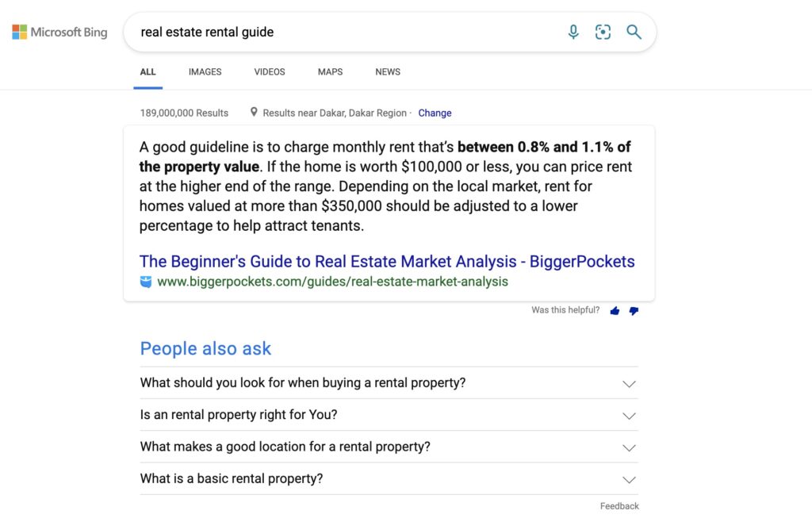
Task: Switch to the Videos tab
Action: [x=270, y=72]
